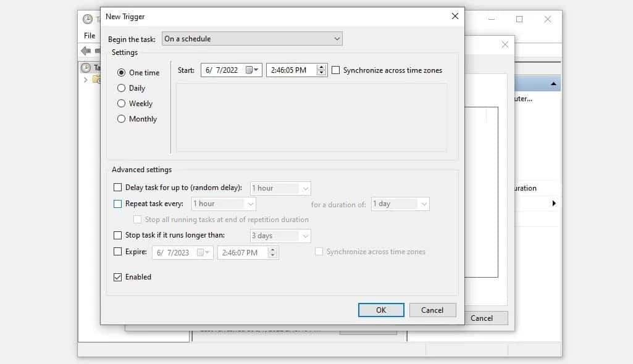The height and width of the screenshot is (364, 633).
Task: Expand the tree node in the left pane
Action: coord(85,80)
